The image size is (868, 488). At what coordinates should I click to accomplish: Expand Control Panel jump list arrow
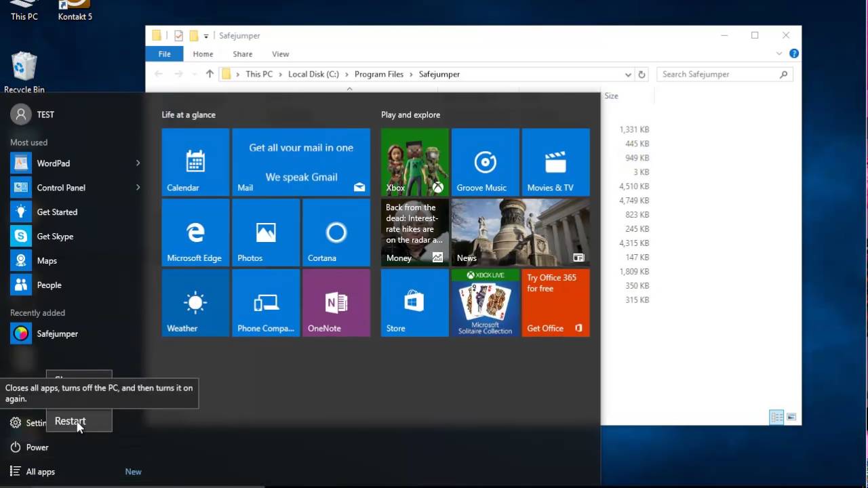pos(138,188)
